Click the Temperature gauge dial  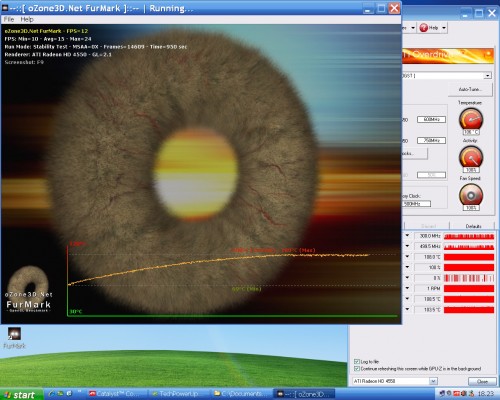tap(471, 120)
